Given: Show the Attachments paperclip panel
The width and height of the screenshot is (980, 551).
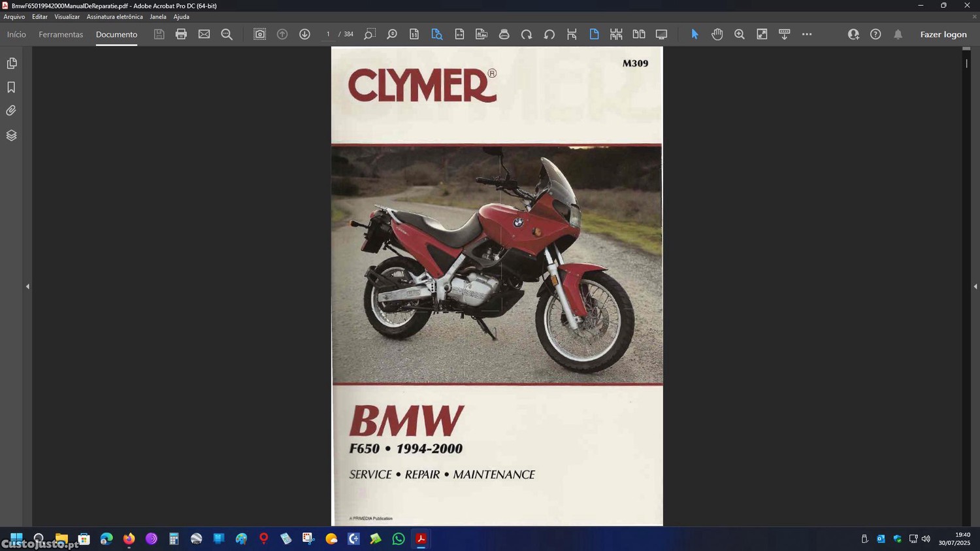Looking at the screenshot, I should coord(11,111).
